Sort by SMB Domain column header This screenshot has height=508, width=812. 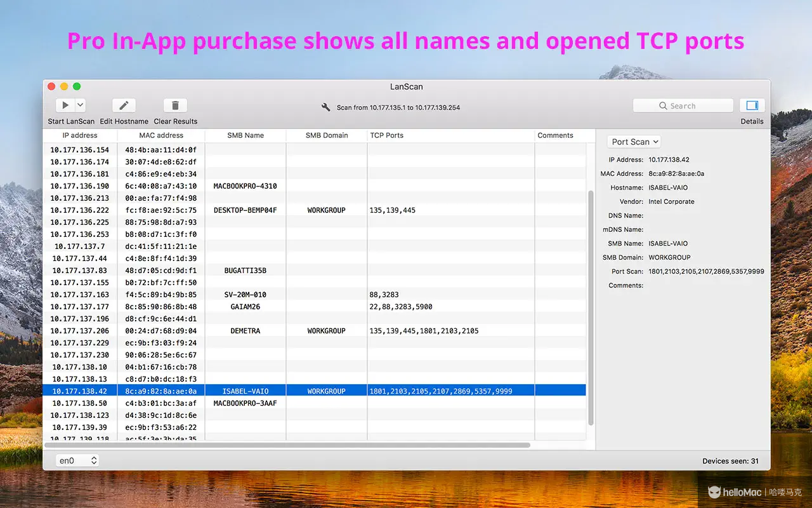click(x=327, y=135)
